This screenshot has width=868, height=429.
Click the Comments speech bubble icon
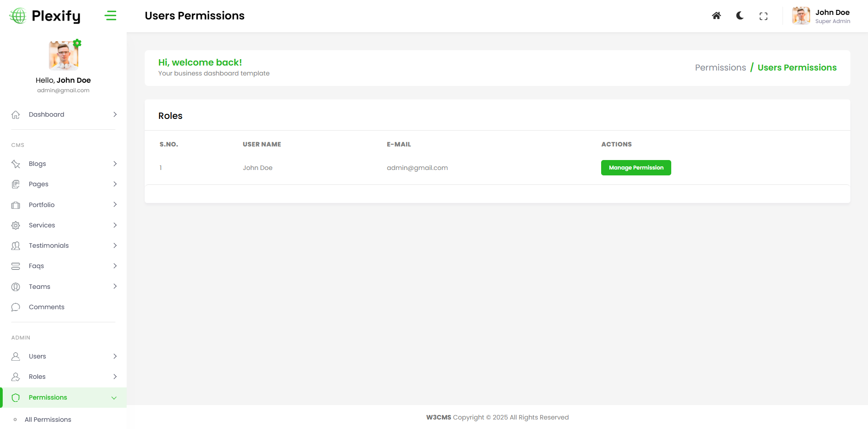point(16,307)
